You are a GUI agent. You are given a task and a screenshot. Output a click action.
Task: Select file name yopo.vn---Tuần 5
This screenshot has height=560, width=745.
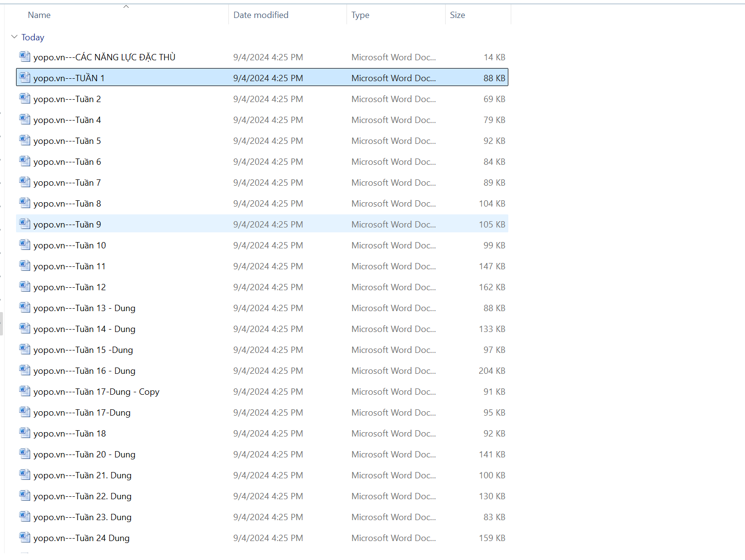(x=67, y=141)
